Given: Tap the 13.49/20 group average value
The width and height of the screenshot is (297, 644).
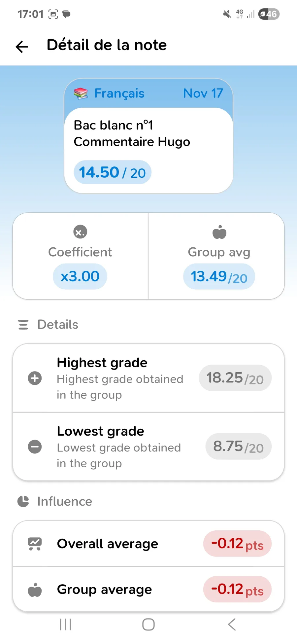Looking at the screenshot, I should 219,277.
